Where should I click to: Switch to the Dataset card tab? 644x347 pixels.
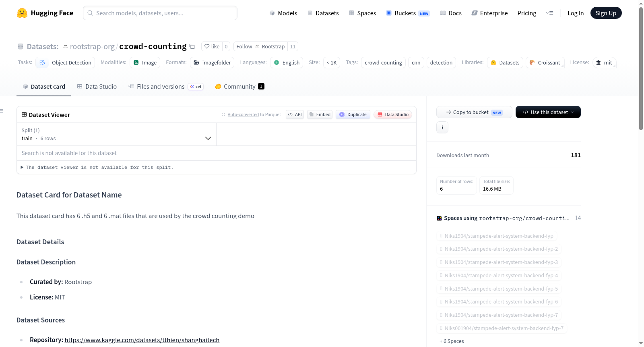pos(44,86)
